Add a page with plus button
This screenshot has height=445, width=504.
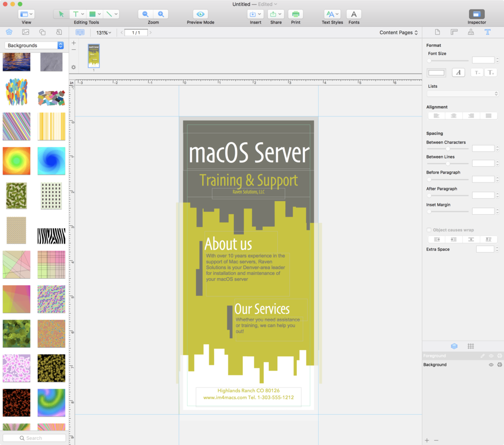click(x=74, y=43)
